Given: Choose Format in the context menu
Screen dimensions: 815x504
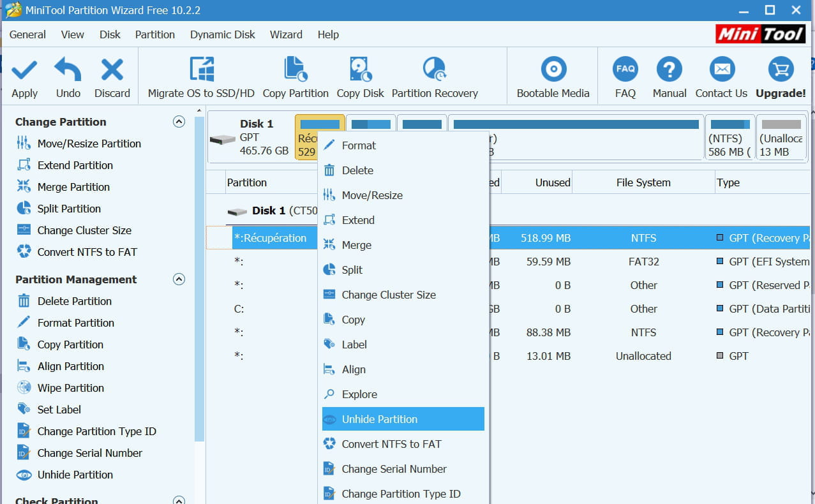Looking at the screenshot, I should 403,145.
